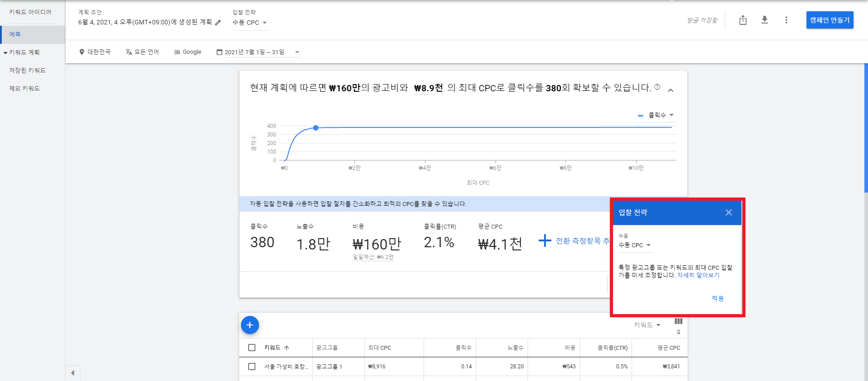The image size is (868, 381).
Task: Click 전환 측정항목 추가 plus link
Action: pyautogui.click(x=575, y=241)
